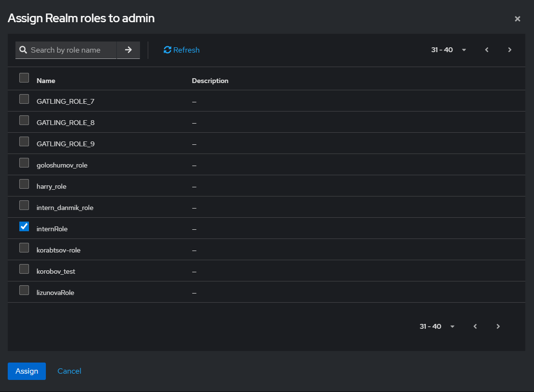
Task: Check the intern_danmik_role checkbox
Action: 24,205
